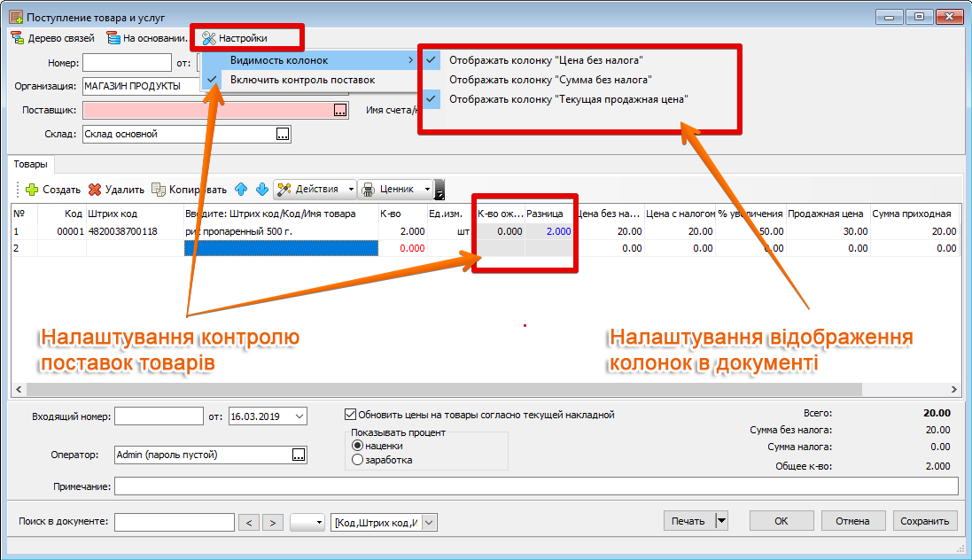Image resolution: width=972 pixels, height=560 pixels.
Task: Open supplier selection ellipsis button
Action: click(340, 110)
